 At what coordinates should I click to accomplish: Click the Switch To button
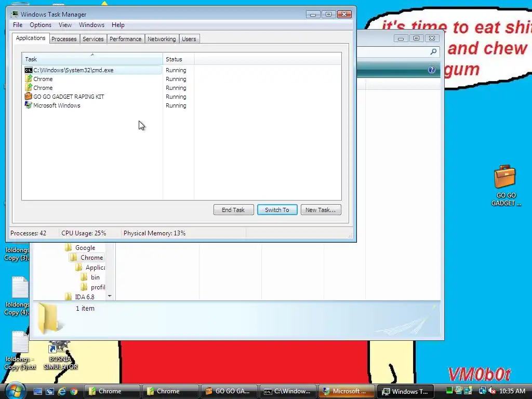[x=277, y=210]
